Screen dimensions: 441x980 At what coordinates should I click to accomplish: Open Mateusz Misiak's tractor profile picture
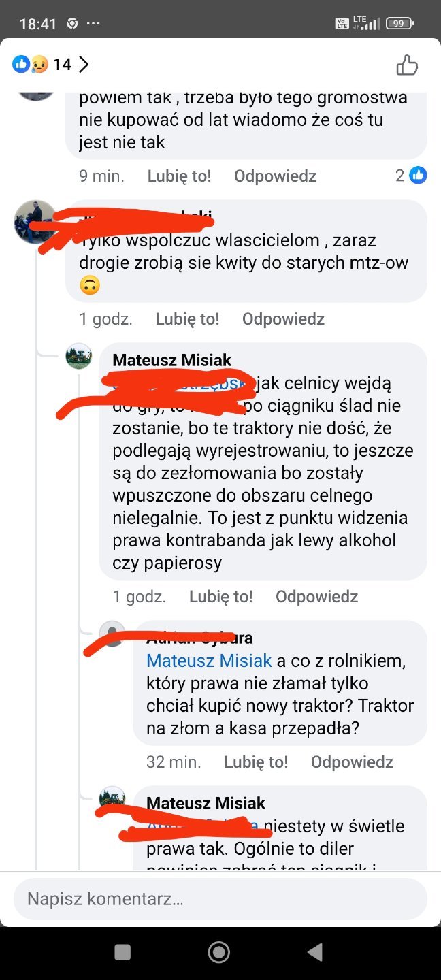[x=79, y=356]
